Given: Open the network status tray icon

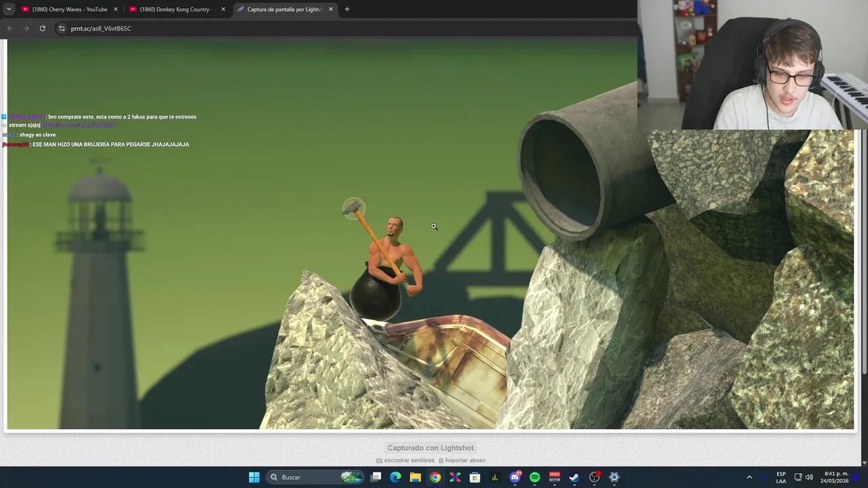Looking at the screenshot, I should click(x=798, y=477).
